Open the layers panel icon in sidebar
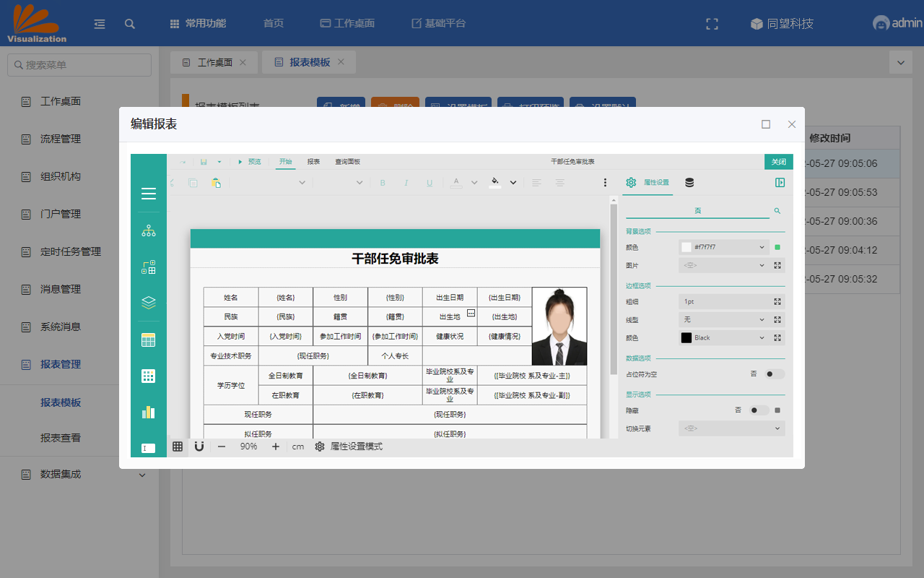Image resolution: width=924 pixels, height=578 pixels. click(149, 303)
